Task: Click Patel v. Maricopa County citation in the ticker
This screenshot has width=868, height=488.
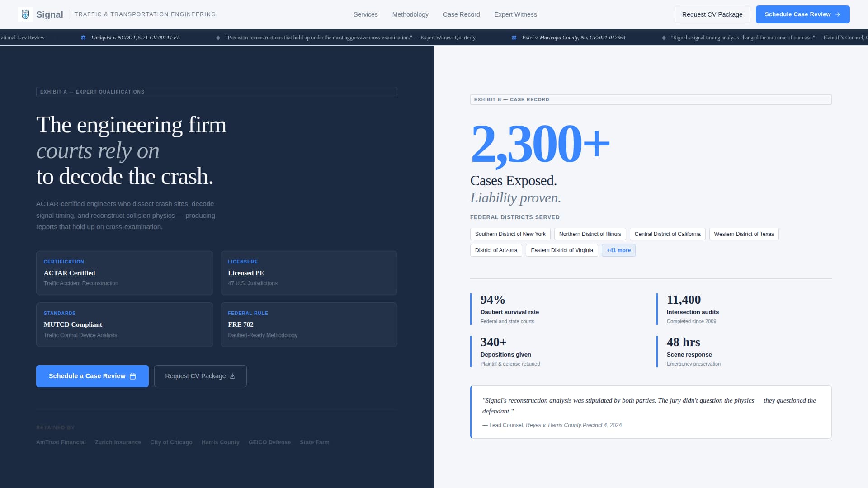Action: coord(574,38)
